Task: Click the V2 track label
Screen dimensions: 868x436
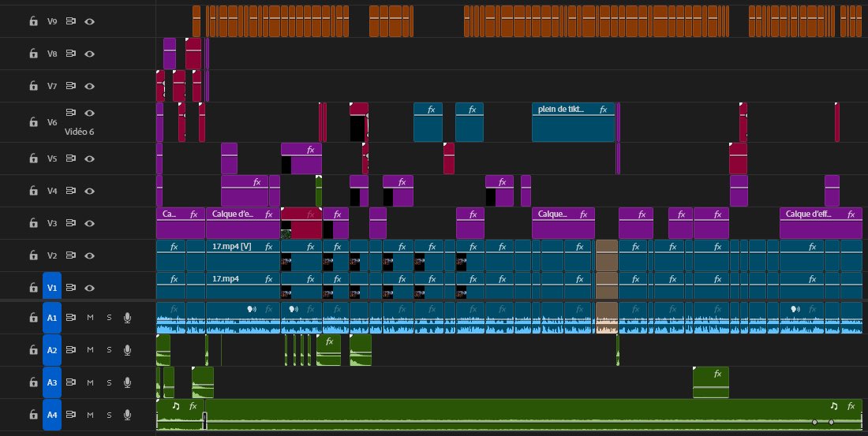Action: [52, 255]
